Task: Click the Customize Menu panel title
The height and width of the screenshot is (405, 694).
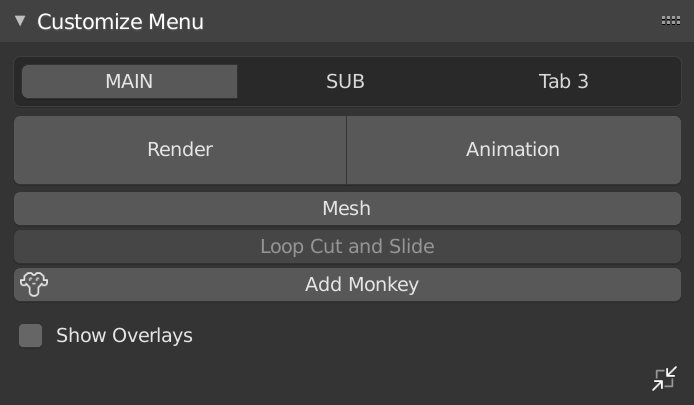Action: [120, 21]
